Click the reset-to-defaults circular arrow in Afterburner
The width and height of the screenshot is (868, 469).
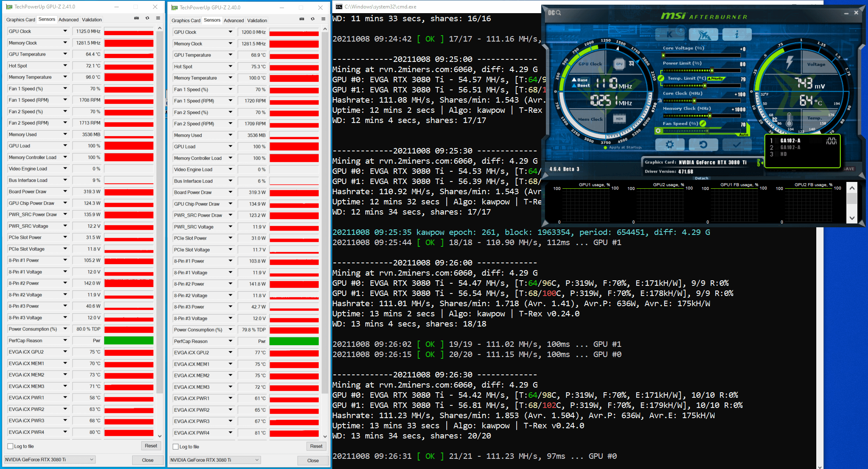tap(703, 145)
